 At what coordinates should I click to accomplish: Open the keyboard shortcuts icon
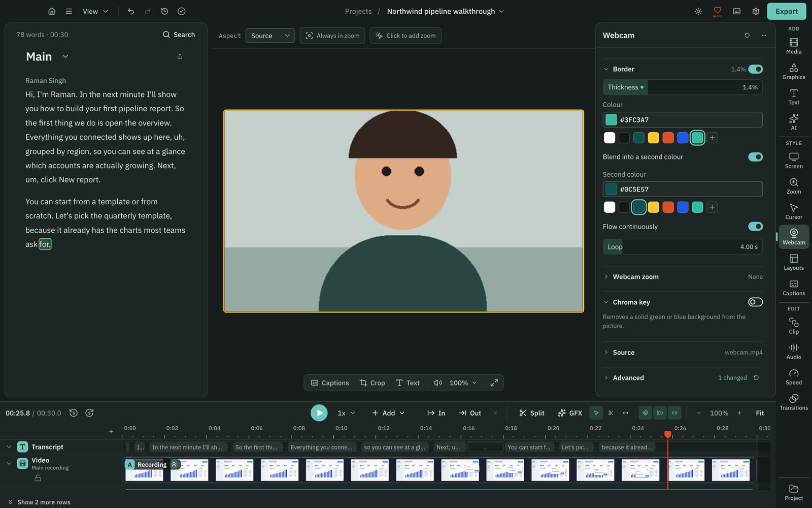[x=736, y=11]
